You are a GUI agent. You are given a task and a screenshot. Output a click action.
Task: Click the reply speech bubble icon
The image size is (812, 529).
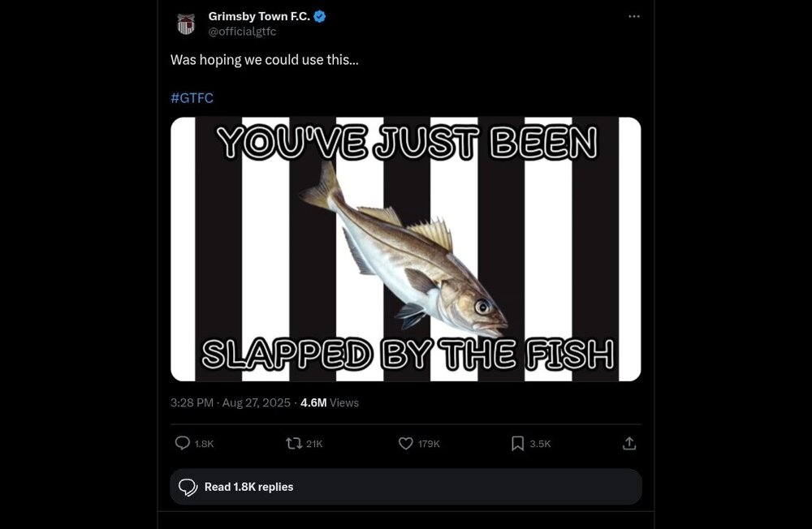pyautogui.click(x=183, y=443)
